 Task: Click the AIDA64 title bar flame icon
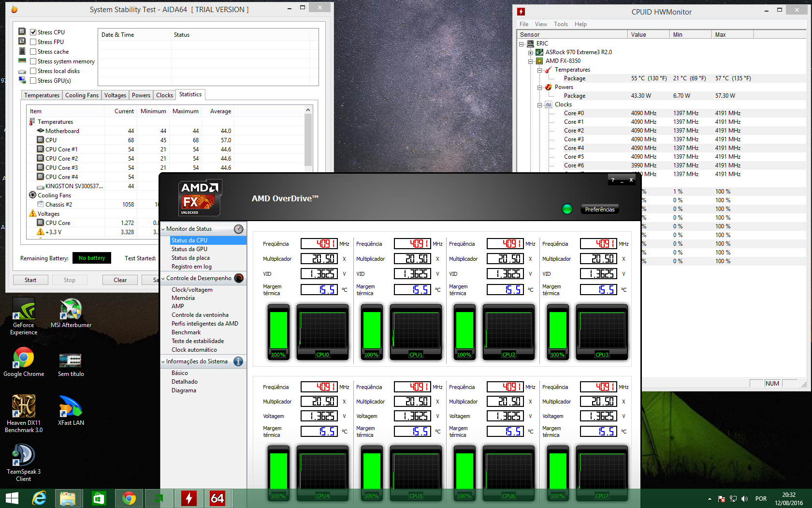14,9
